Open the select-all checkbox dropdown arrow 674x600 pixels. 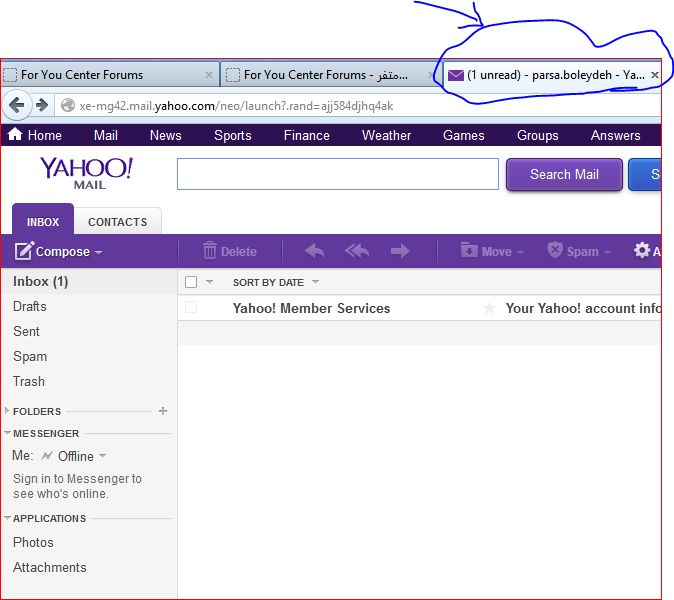(209, 282)
